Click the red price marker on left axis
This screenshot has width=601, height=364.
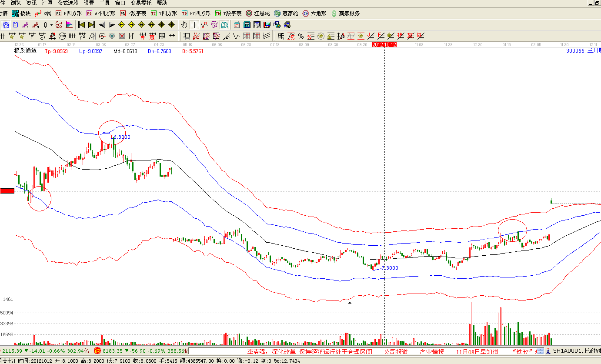point(7,191)
